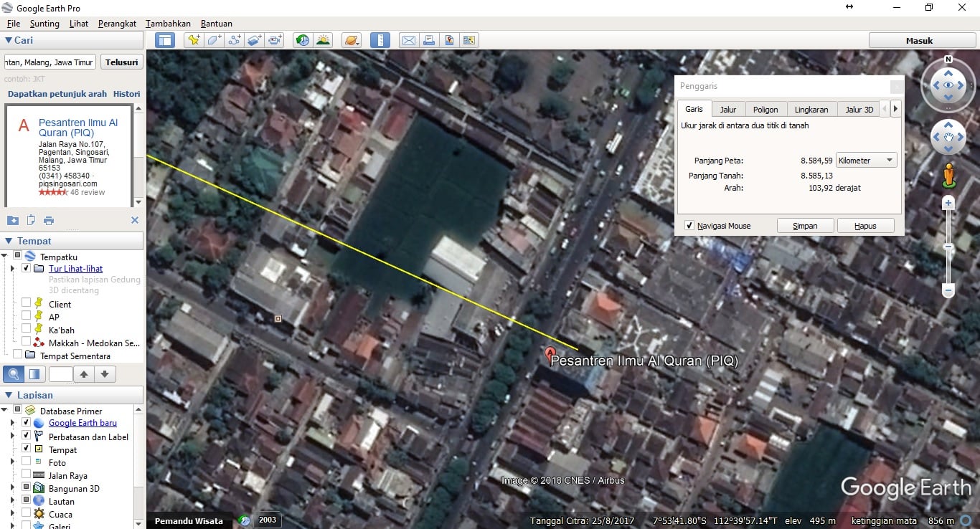Add a polygon using the toolbar icon
Screen dimensions: 980x529
point(214,40)
